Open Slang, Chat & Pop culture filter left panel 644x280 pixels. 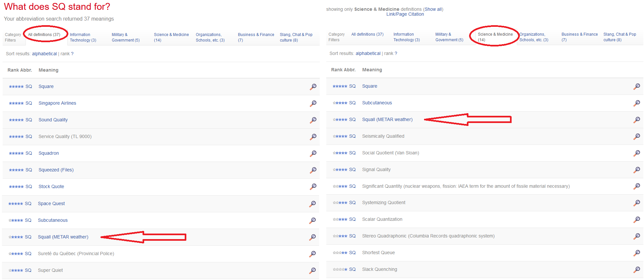click(296, 37)
